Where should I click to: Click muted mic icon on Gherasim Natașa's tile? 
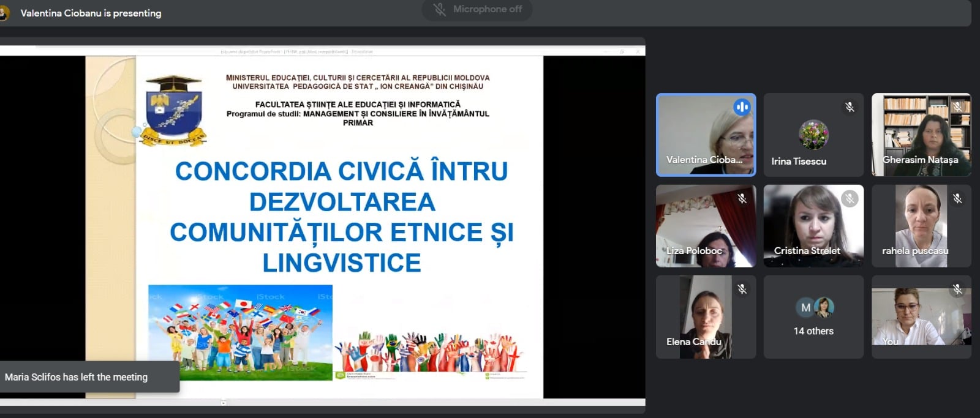click(x=957, y=108)
